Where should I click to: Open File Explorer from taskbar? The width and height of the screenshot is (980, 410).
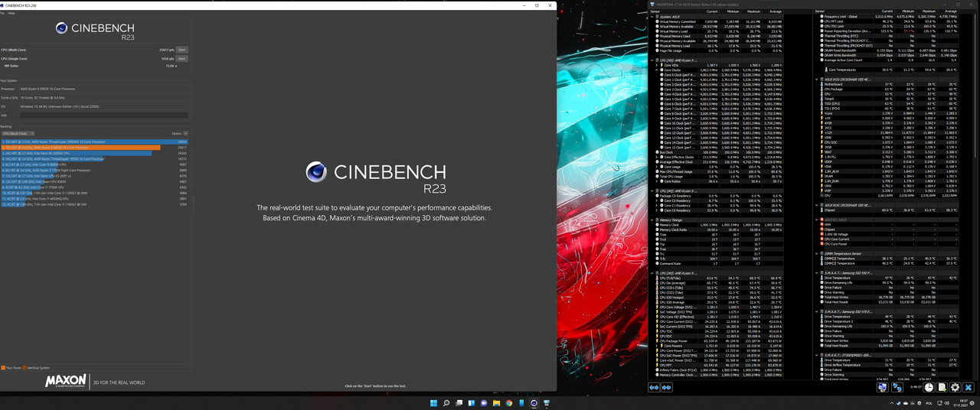click(x=496, y=403)
